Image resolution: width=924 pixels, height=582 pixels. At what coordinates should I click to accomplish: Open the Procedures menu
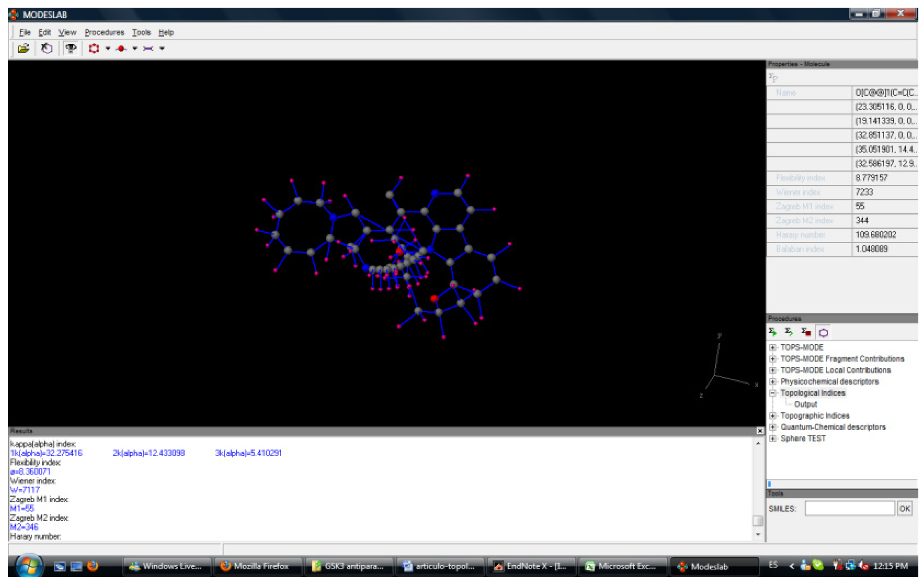[x=105, y=32]
